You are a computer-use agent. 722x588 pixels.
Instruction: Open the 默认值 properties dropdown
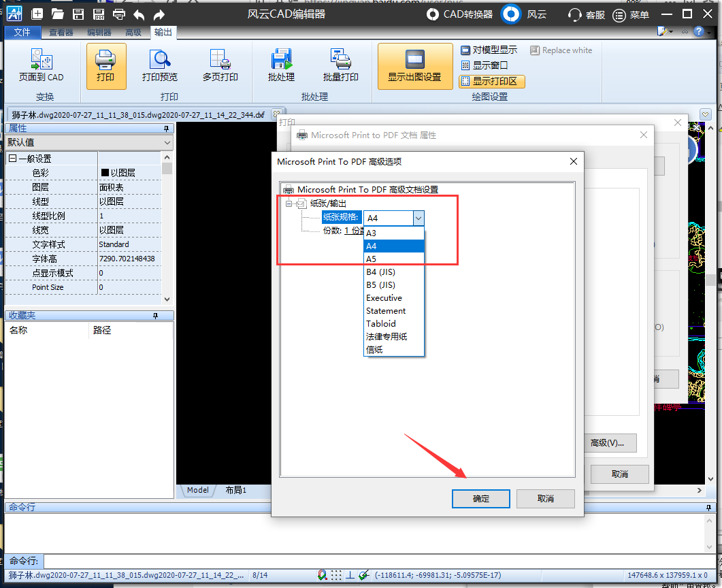pyautogui.click(x=167, y=143)
